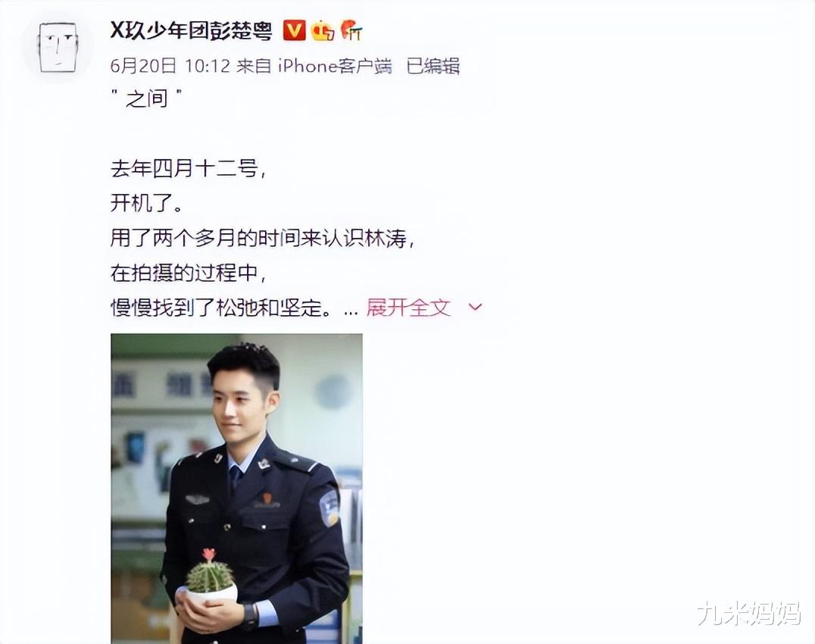
Task: Open the police uniform photo thumbnail
Action: [x=236, y=489]
